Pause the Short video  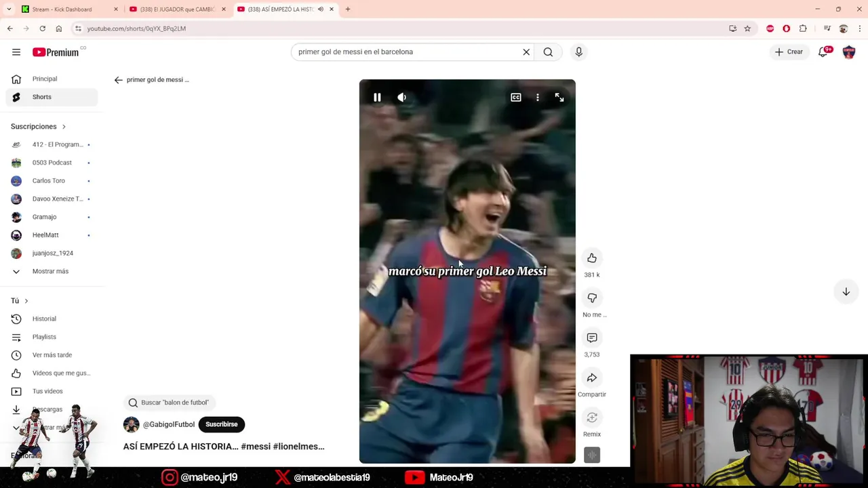point(377,98)
